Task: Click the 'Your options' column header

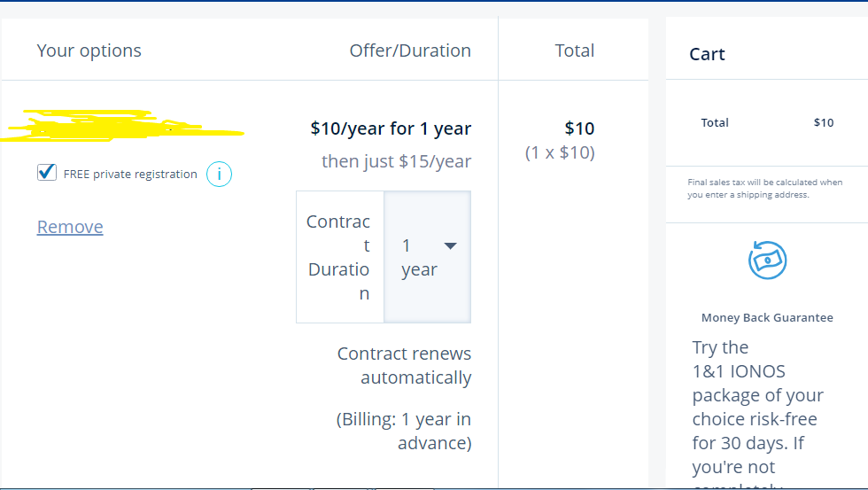Action: 89,51
